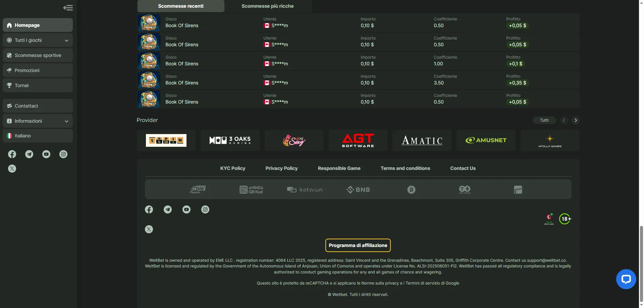The height and width of the screenshot is (308, 644).
Task: Select the AE Sexy provider card
Action: [x=294, y=140]
